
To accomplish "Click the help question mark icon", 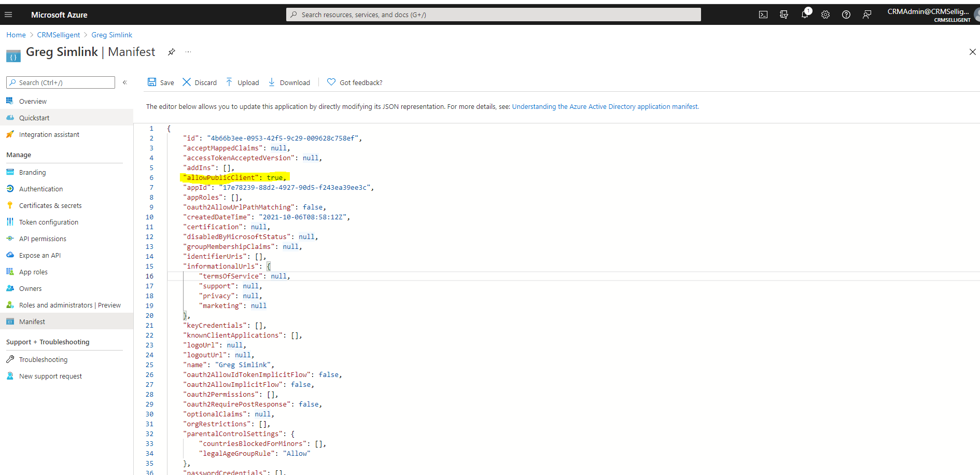I will [x=846, y=15].
